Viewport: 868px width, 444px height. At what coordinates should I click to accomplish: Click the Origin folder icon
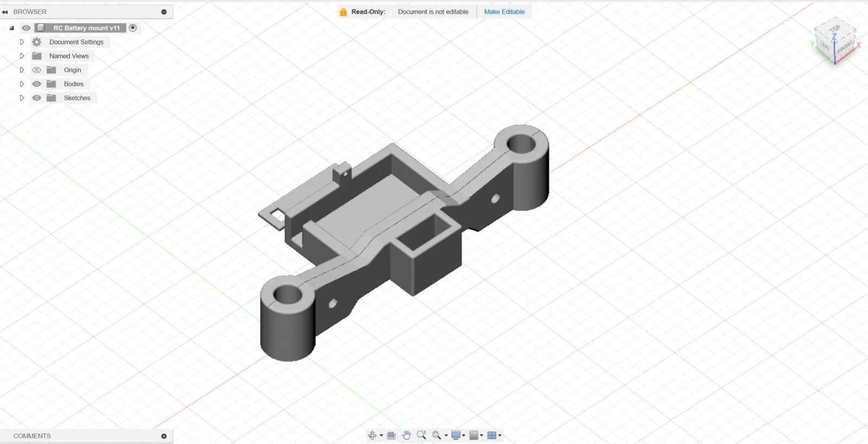click(x=52, y=70)
